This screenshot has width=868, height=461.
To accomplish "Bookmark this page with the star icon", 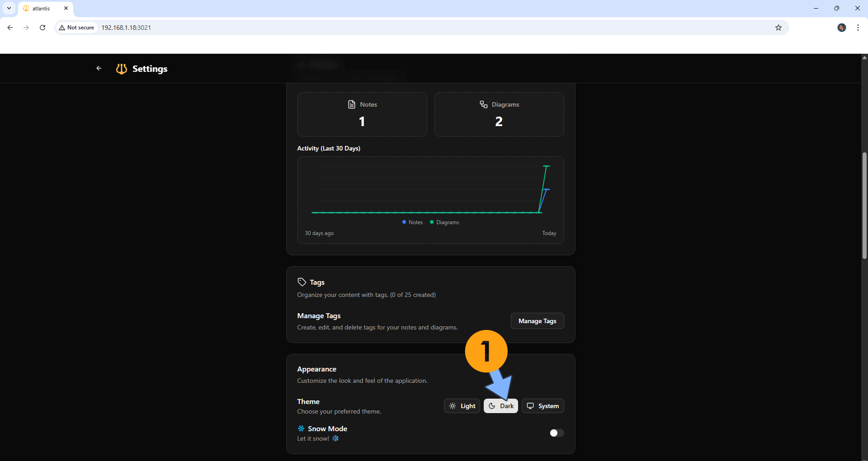I will 778,28.
